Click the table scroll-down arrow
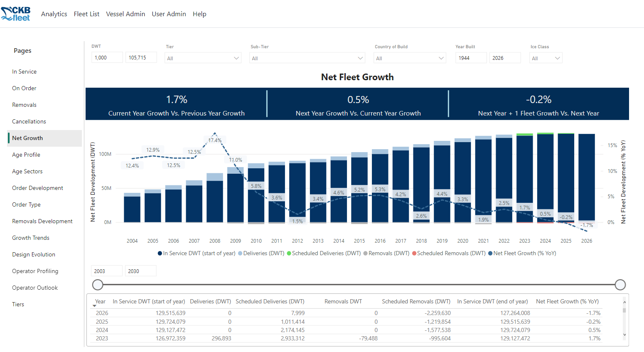 tap(624, 335)
